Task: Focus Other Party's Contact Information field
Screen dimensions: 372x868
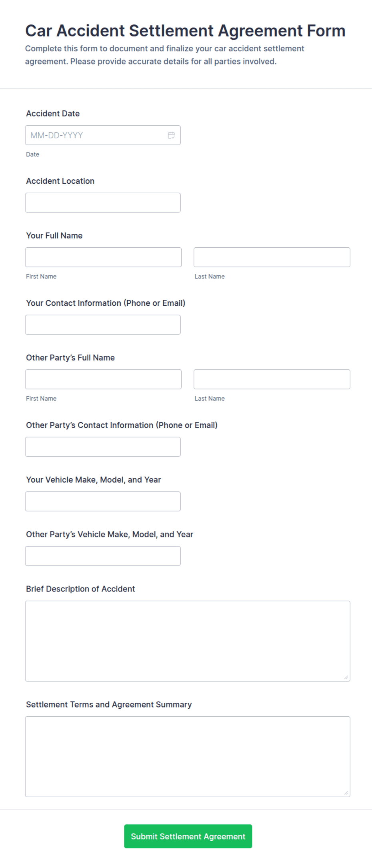Action: (103, 447)
